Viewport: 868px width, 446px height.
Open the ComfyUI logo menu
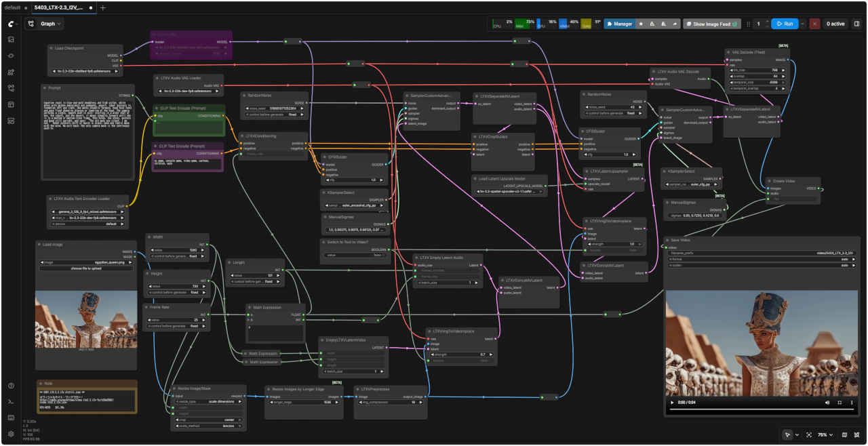point(11,24)
